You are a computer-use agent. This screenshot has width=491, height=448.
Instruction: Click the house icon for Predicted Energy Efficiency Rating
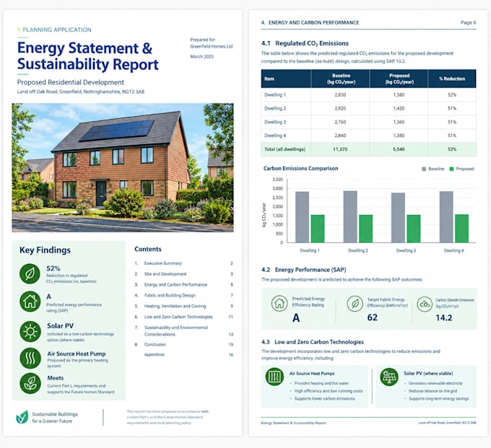click(279, 304)
